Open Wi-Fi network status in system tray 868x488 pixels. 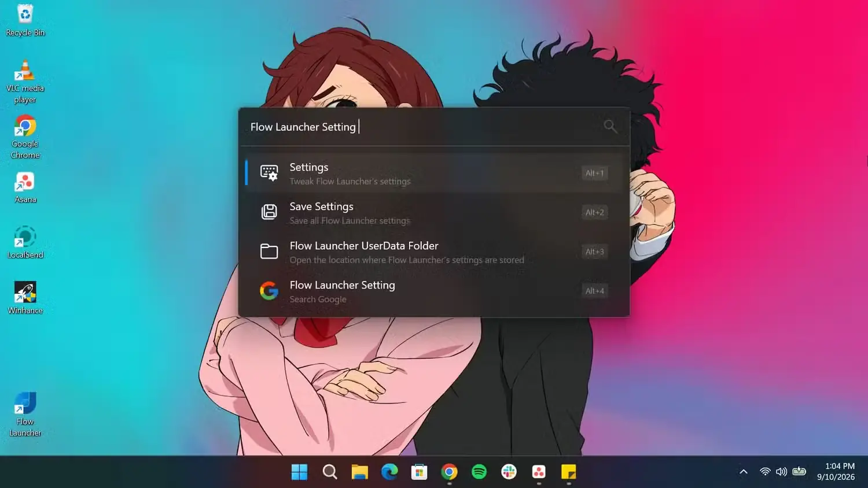click(x=765, y=472)
